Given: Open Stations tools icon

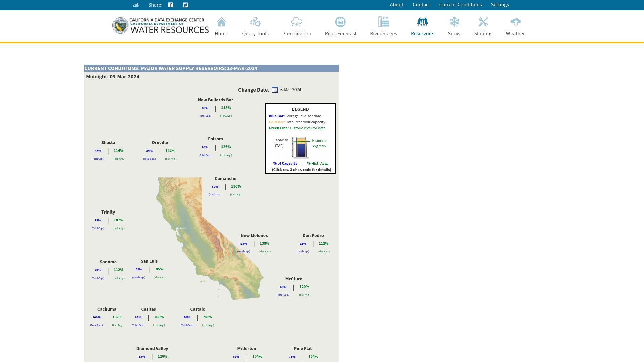Looking at the screenshot, I should (483, 22).
